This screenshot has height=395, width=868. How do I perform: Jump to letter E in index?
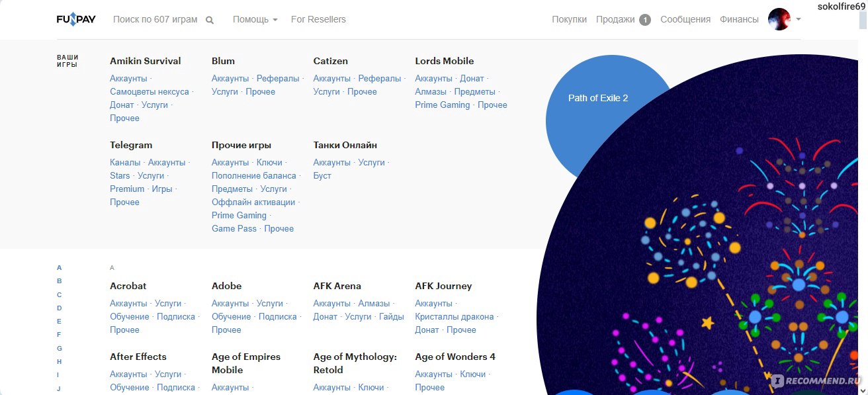click(59, 321)
